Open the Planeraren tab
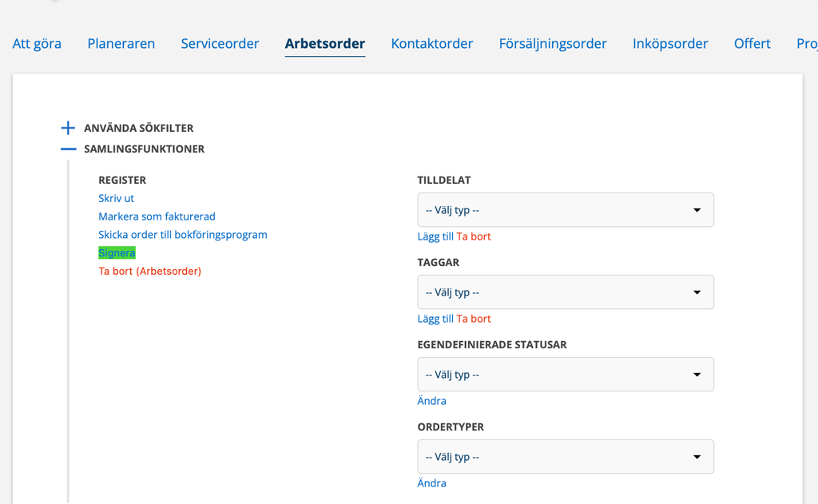Image resolution: width=818 pixels, height=504 pixels. click(121, 44)
